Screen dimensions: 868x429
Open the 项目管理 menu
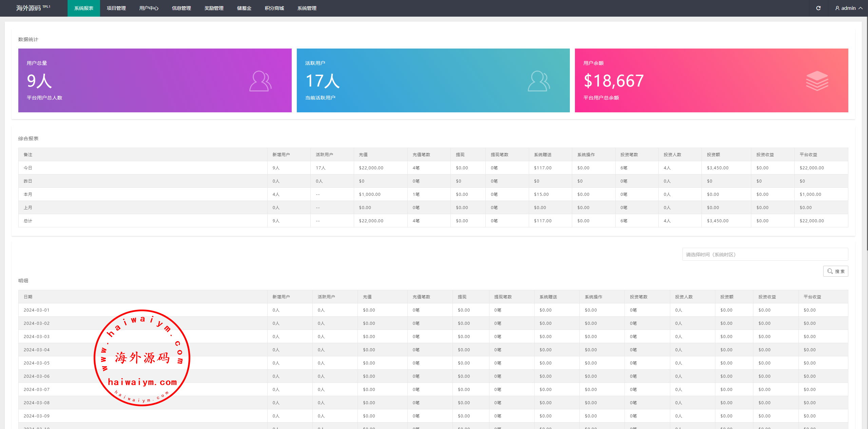116,8
